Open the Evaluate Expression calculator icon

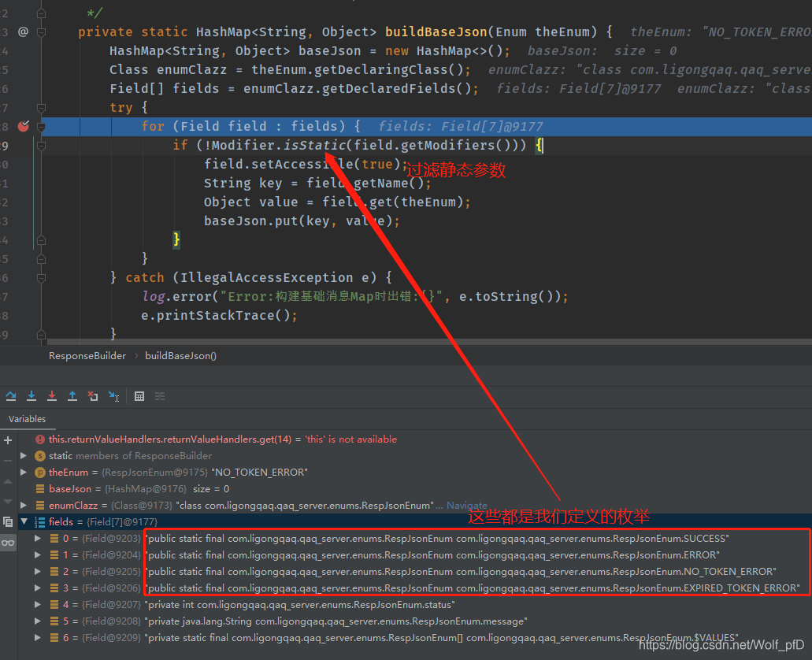coord(139,396)
